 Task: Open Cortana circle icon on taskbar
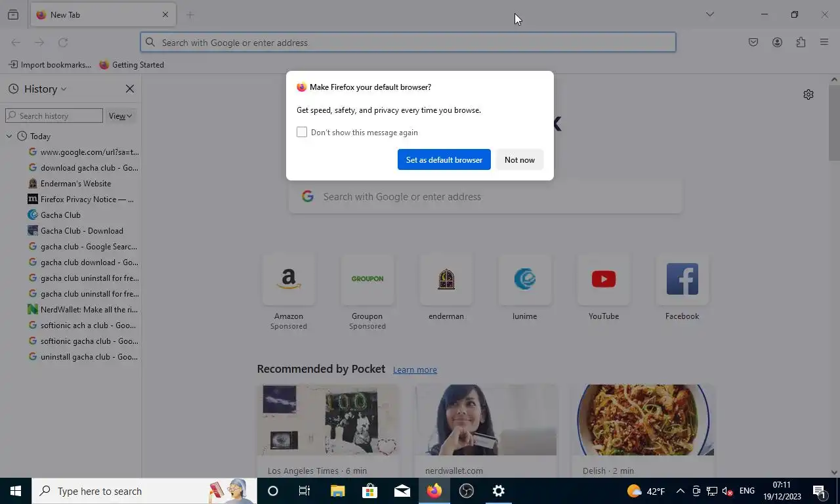(273, 491)
